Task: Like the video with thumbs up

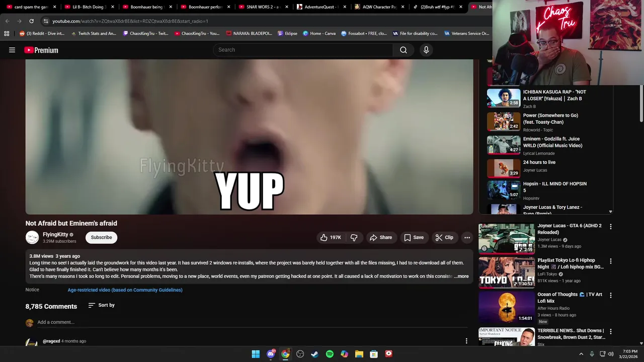Action: (x=330, y=237)
